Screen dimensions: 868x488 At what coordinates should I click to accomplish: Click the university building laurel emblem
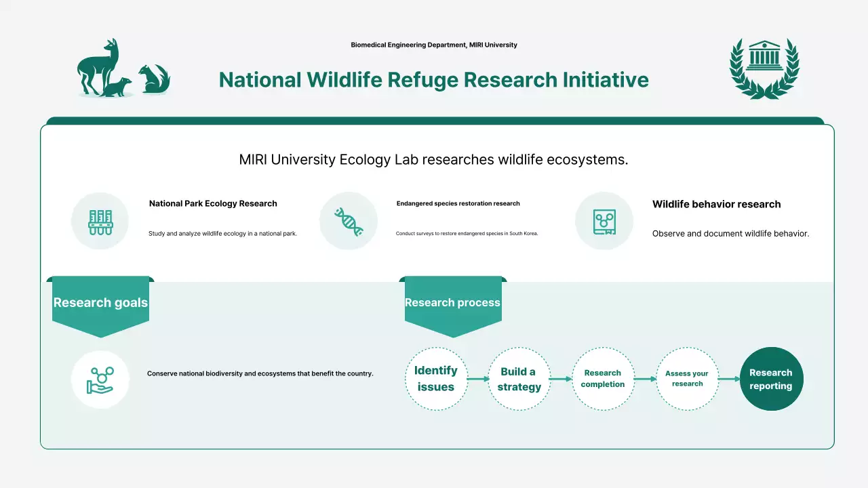click(764, 68)
